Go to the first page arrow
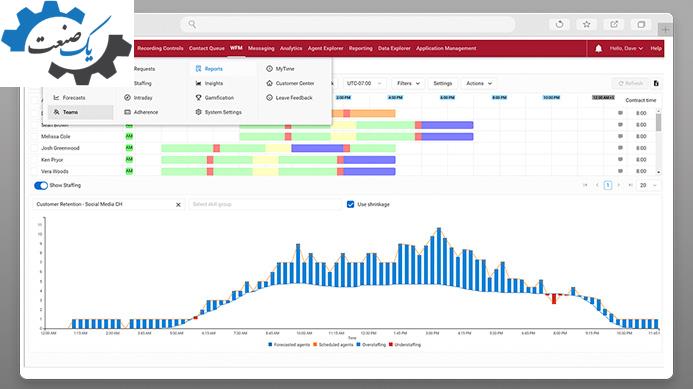The width and height of the screenshot is (693, 389). tap(585, 185)
